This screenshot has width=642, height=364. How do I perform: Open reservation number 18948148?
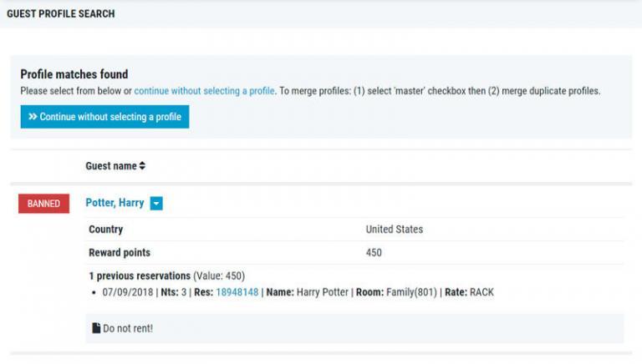pos(237,292)
